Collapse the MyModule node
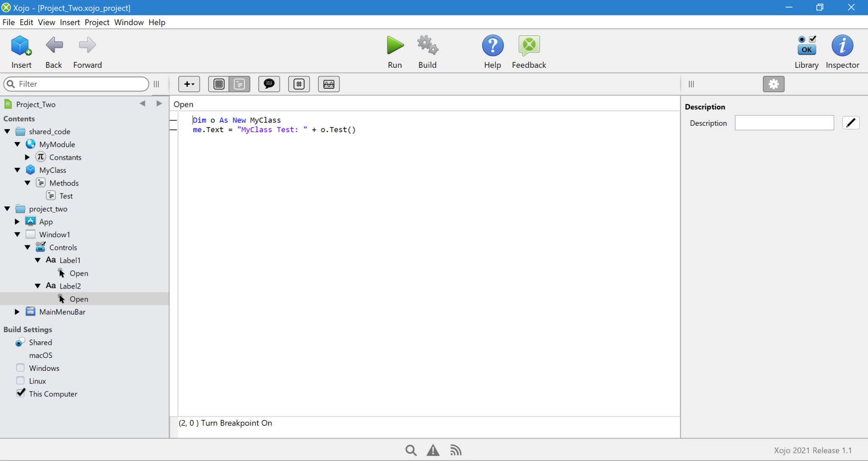 pos(17,144)
